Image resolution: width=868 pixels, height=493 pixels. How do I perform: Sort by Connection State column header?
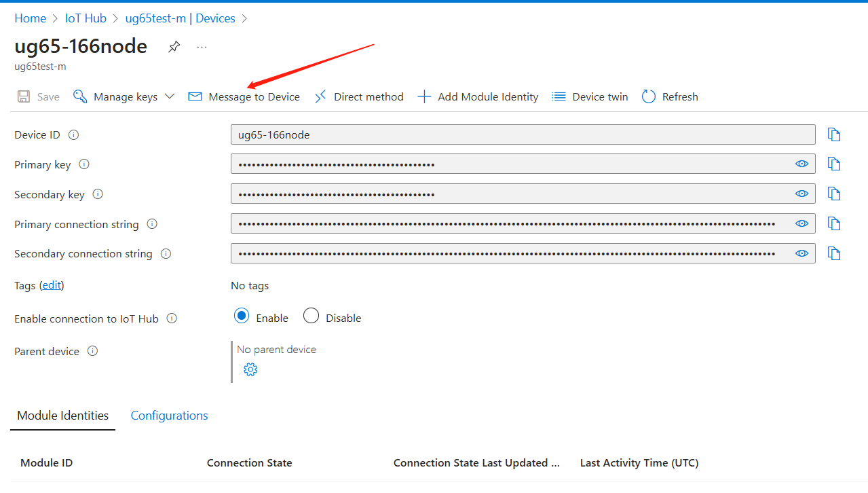point(249,462)
